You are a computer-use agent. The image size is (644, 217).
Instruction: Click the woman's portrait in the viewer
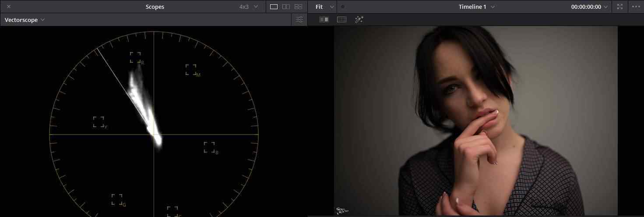pos(476,121)
